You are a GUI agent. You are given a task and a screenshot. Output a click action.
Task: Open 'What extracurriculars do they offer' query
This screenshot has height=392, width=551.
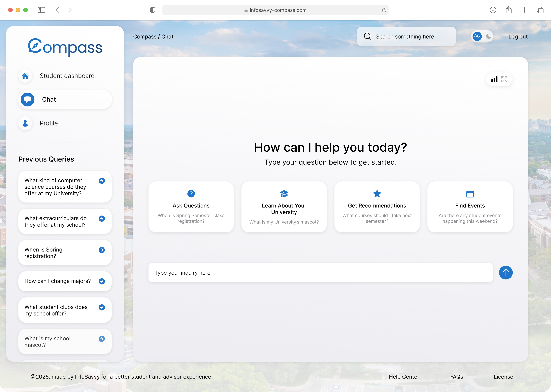point(65,221)
